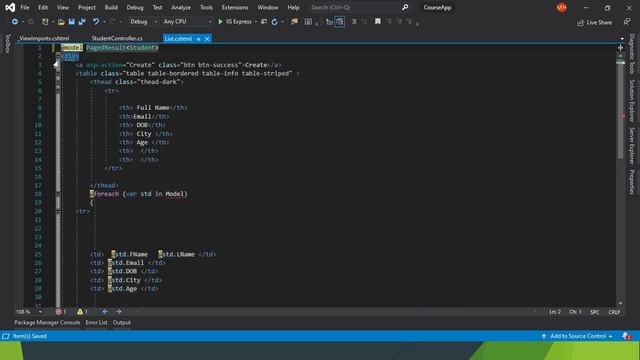Viewport: 640px width, 360px height.
Task: Expand the IIS Express run target dropdown arrow
Action: click(x=256, y=22)
